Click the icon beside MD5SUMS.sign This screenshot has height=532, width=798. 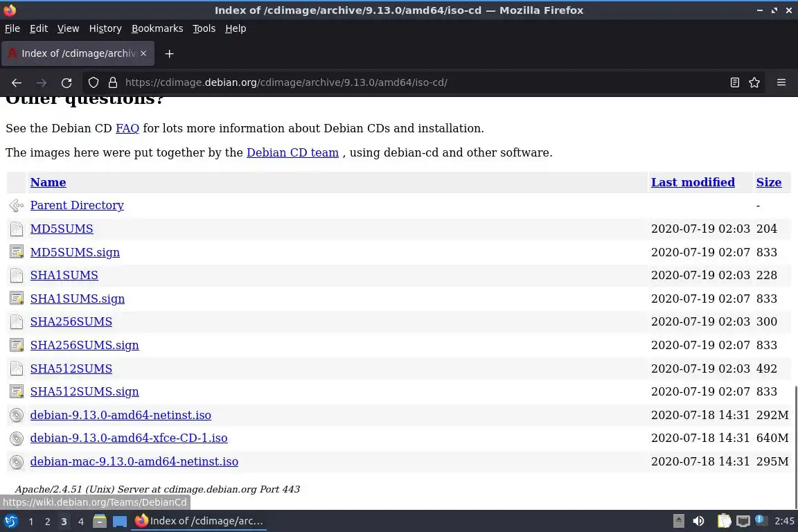17,252
